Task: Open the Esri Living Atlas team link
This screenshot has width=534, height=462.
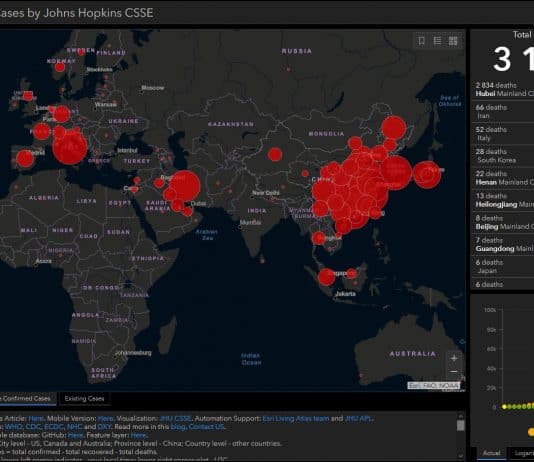Action: click(296, 418)
